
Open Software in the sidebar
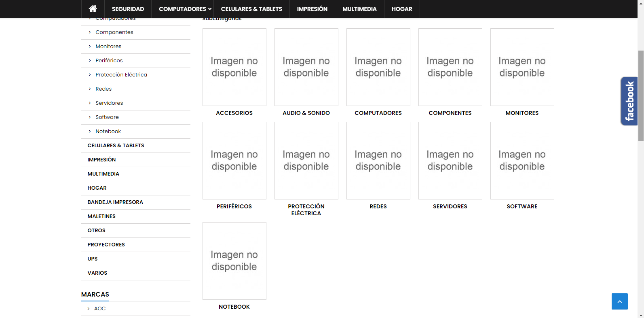coord(107,117)
